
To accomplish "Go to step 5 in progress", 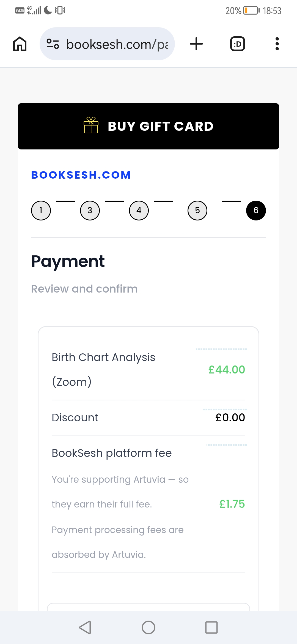I will (x=197, y=211).
